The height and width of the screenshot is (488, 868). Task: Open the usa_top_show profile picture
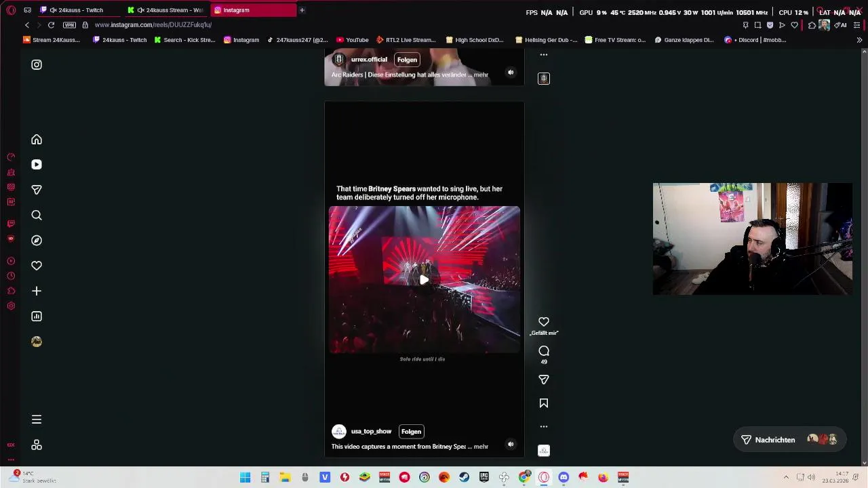click(x=339, y=431)
